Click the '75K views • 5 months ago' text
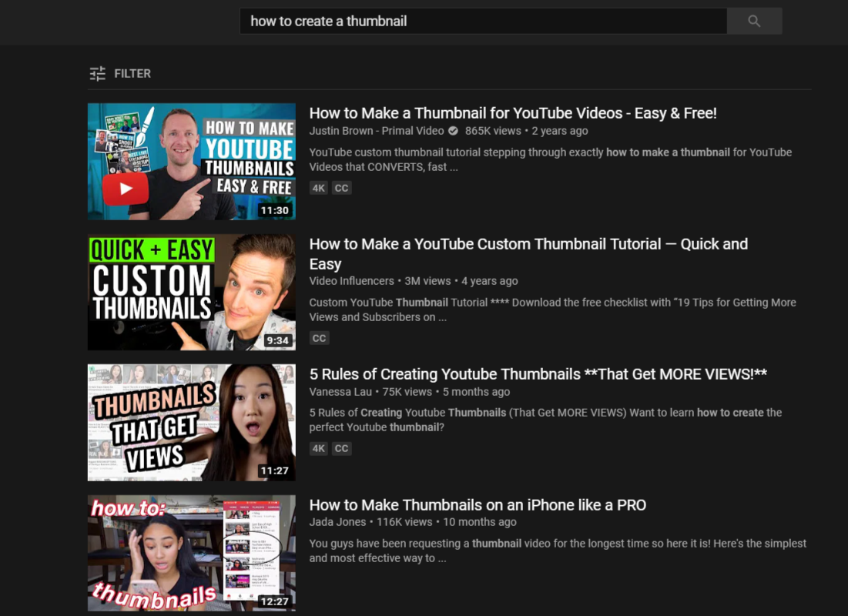 446,392
